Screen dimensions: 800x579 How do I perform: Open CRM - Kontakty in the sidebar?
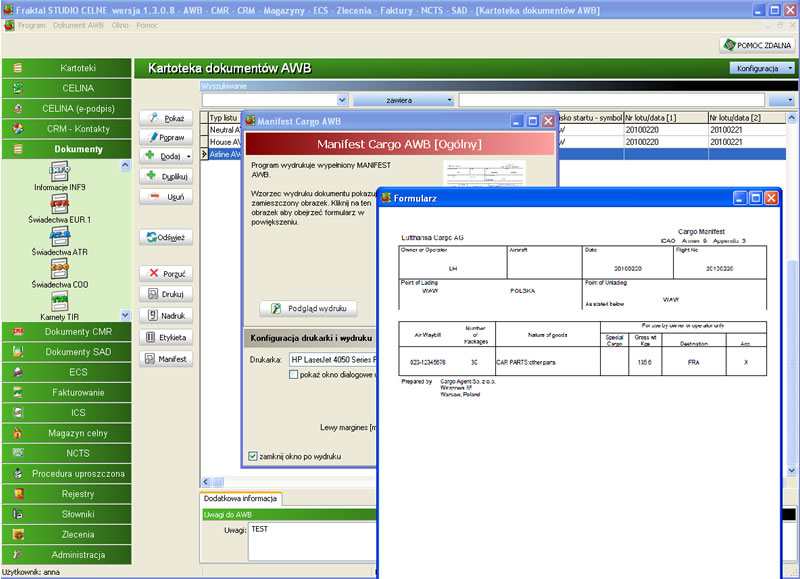tap(67, 129)
